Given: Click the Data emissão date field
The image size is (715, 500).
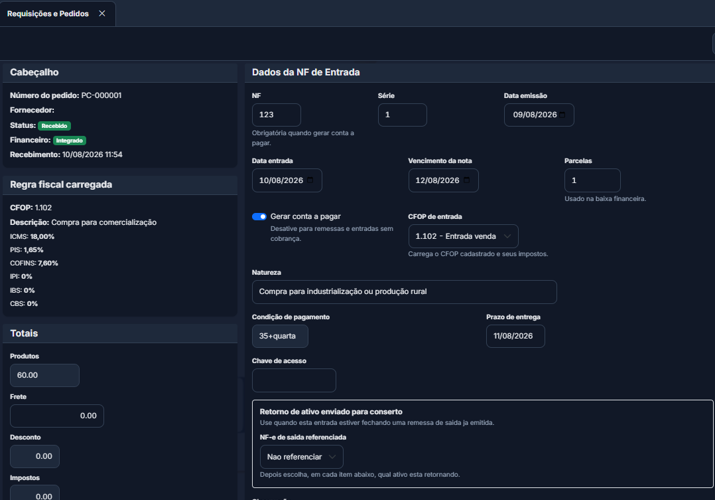Looking at the screenshot, I should point(539,115).
